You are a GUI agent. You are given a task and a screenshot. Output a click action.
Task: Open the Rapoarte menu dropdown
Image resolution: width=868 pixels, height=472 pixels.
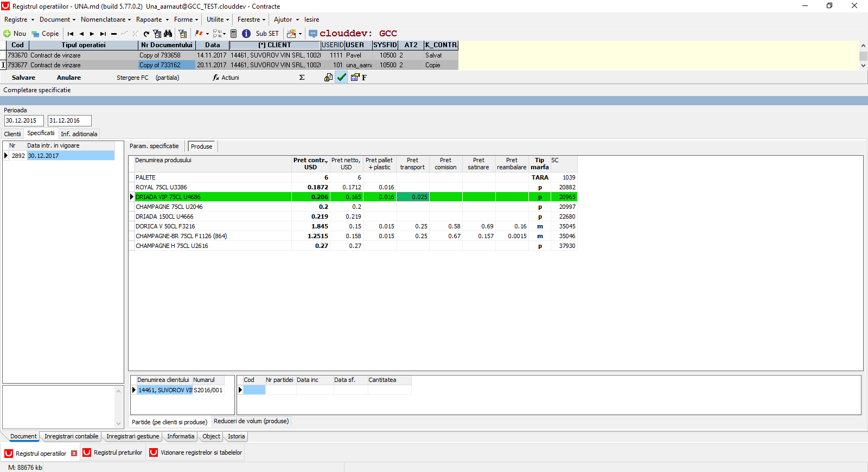coord(152,20)
